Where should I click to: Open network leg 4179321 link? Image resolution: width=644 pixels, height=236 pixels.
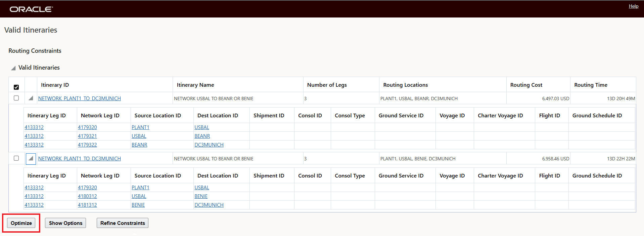click(x=87, y=136)
